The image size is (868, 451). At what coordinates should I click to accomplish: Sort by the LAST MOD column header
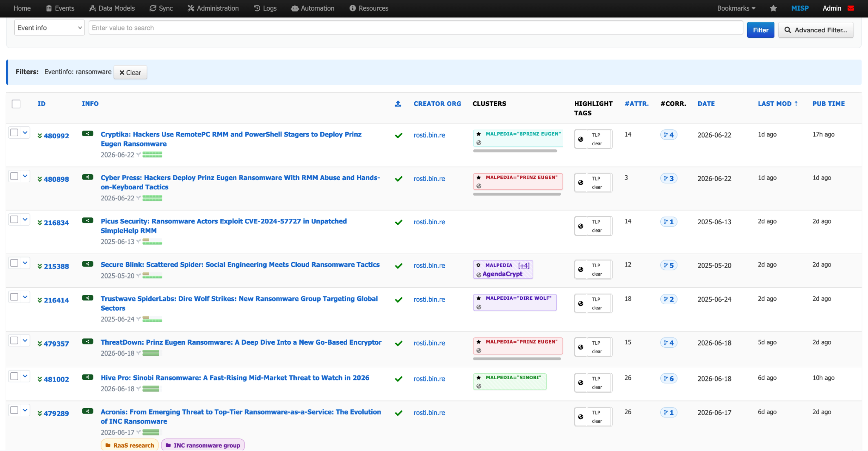(778, 104)
